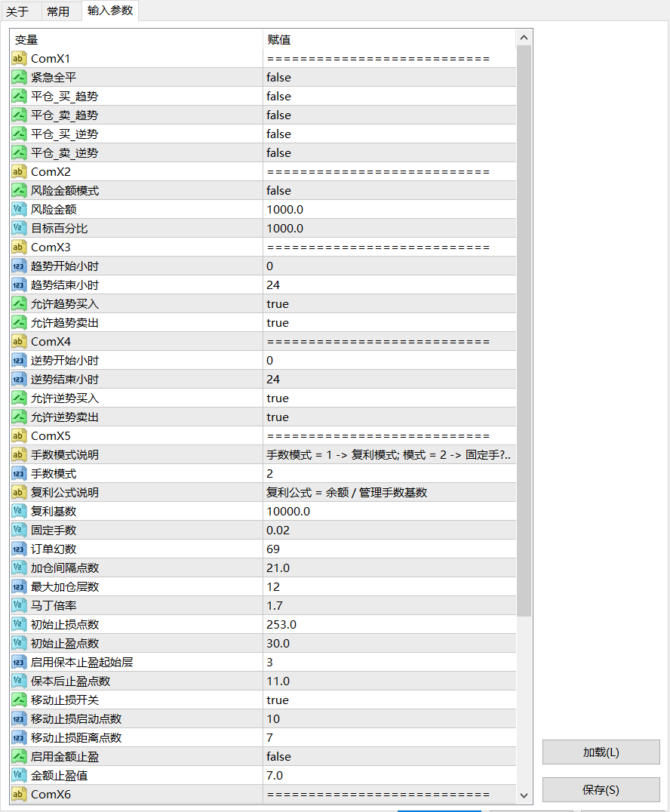Open the 允许逆势卖出 value dropdown

coord(389,417)
